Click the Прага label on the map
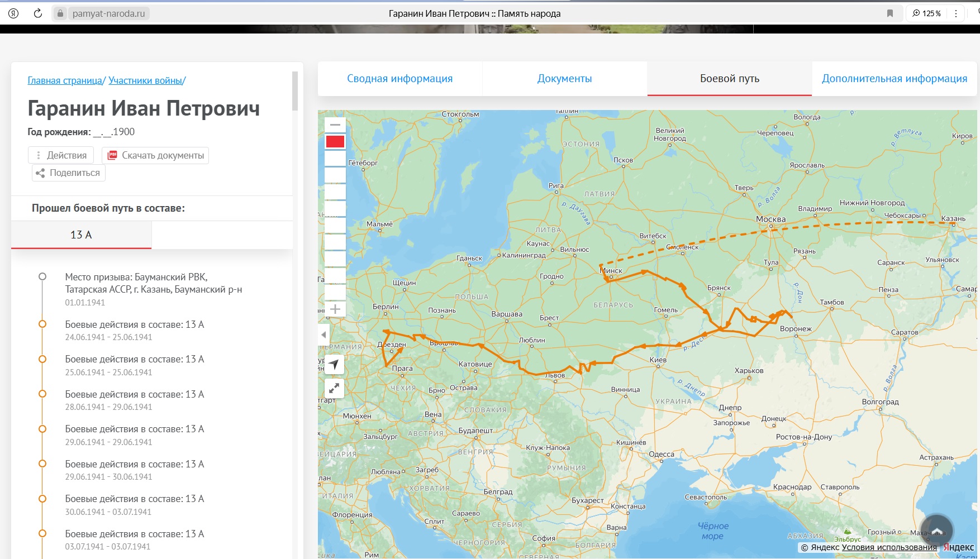The image size is (980, 559). click(402, 369)
